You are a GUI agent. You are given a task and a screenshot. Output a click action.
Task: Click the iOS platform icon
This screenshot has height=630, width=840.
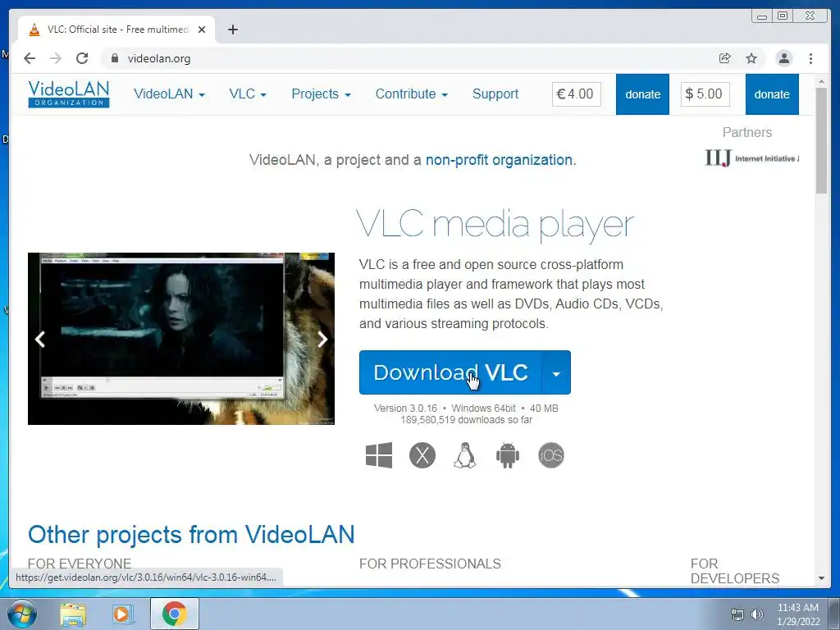[551, 455]
